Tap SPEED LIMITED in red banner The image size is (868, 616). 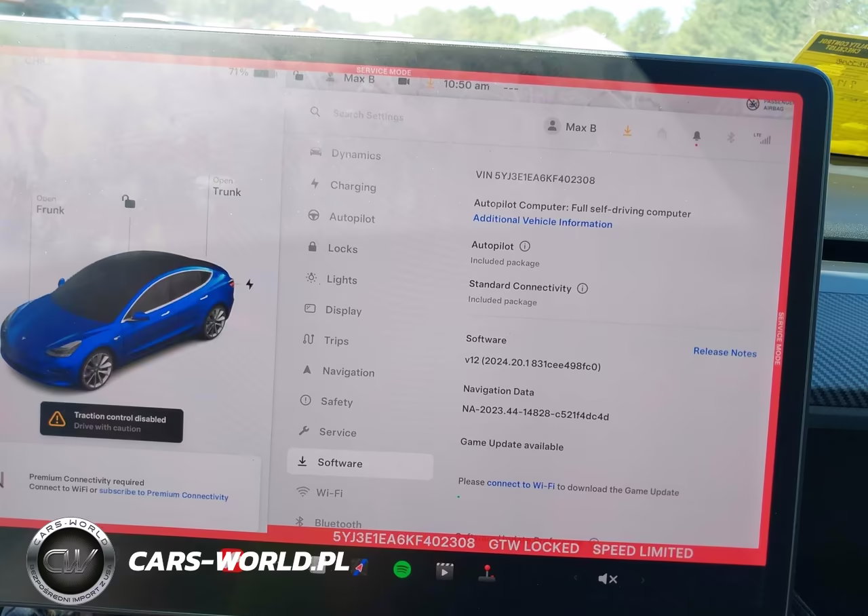pyautogui.click(x=643, y=550)
